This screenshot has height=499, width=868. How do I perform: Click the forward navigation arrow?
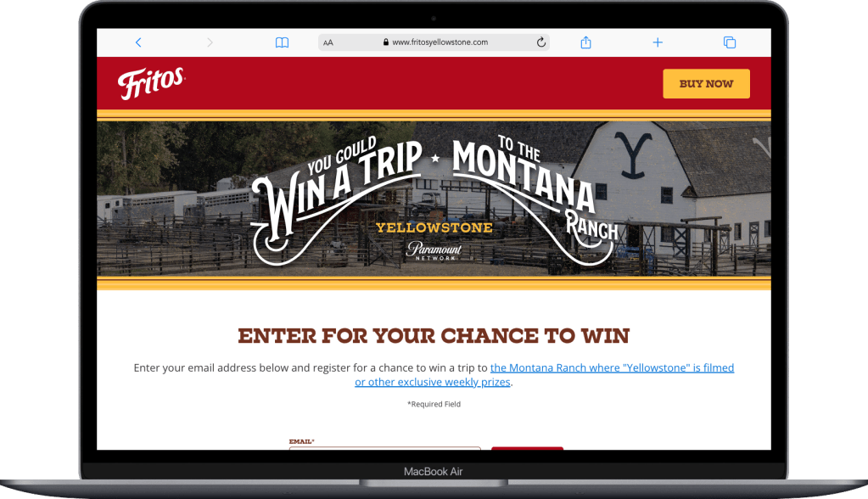pos(210,42)
